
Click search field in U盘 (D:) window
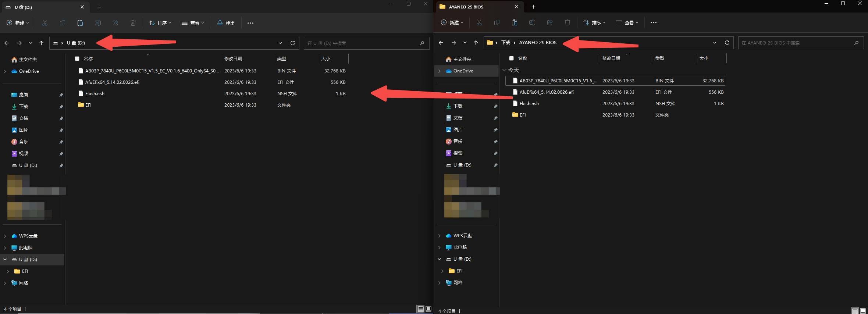pyautogui.click(x=366, y=43)
